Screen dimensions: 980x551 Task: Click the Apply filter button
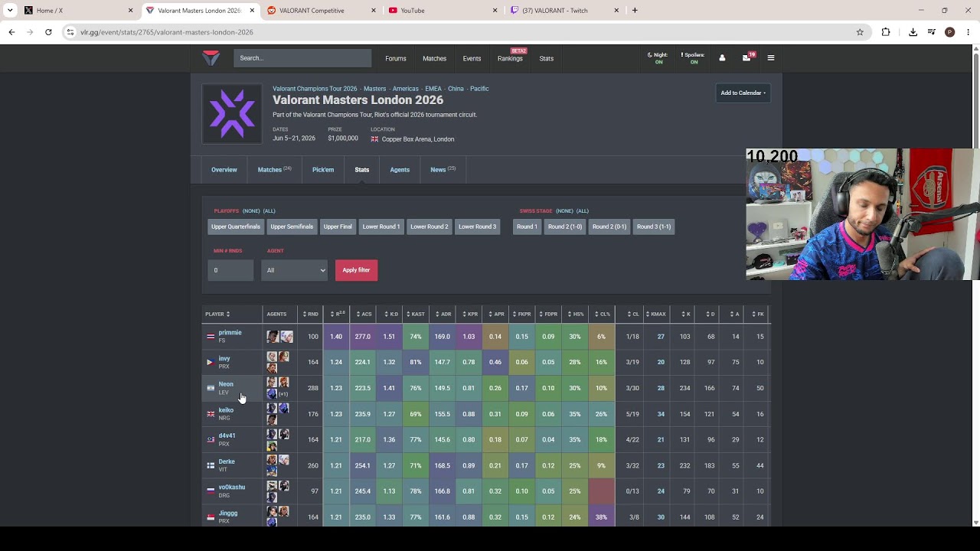point(356,270)
